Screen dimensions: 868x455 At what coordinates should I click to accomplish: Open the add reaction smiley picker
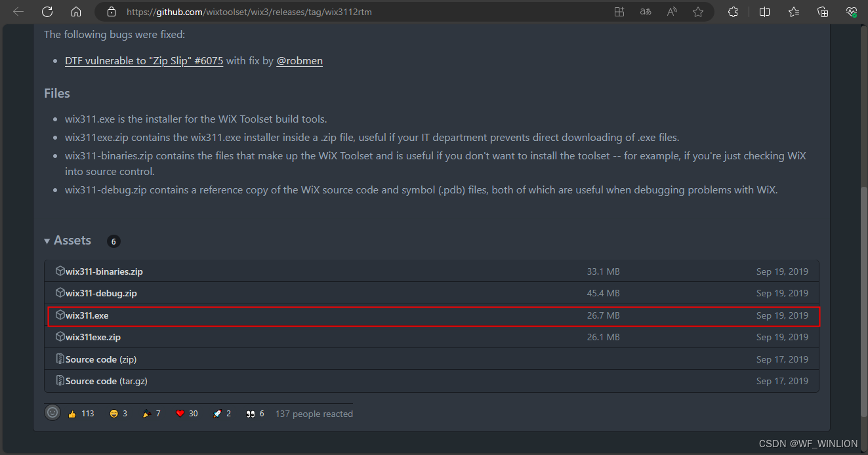(52, 413)
